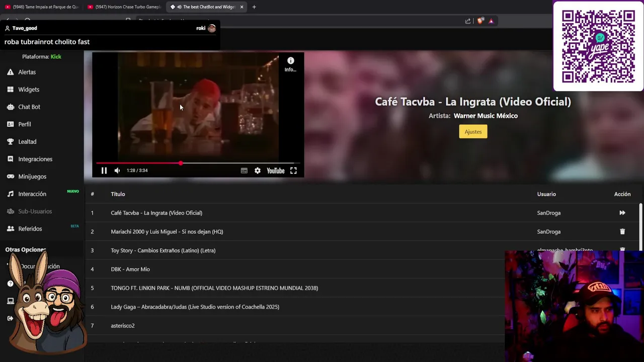Click the Minijuegos gamepad icon

tap(10, 176)
